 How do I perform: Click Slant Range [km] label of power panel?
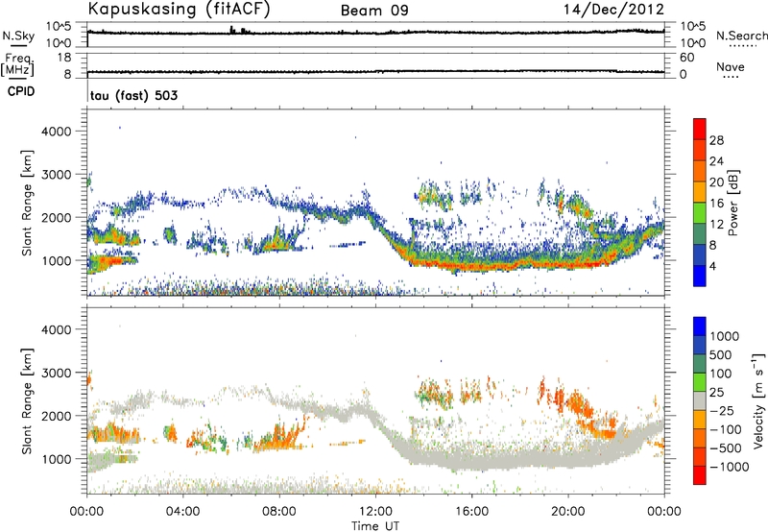pos(27,203)
